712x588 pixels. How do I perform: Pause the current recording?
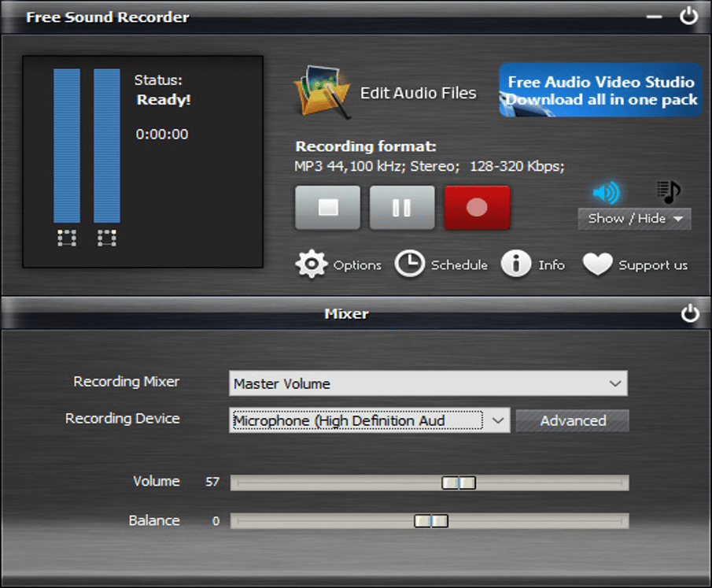click(x=401, y=207)
